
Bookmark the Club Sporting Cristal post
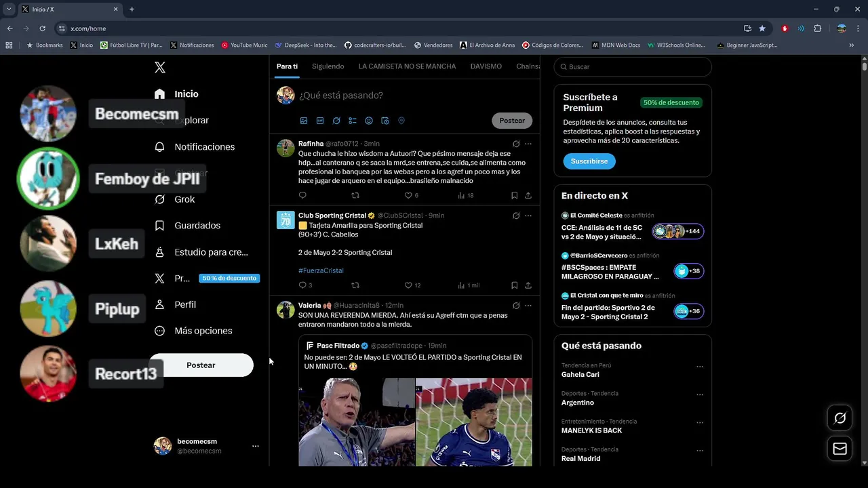point(514,285)
